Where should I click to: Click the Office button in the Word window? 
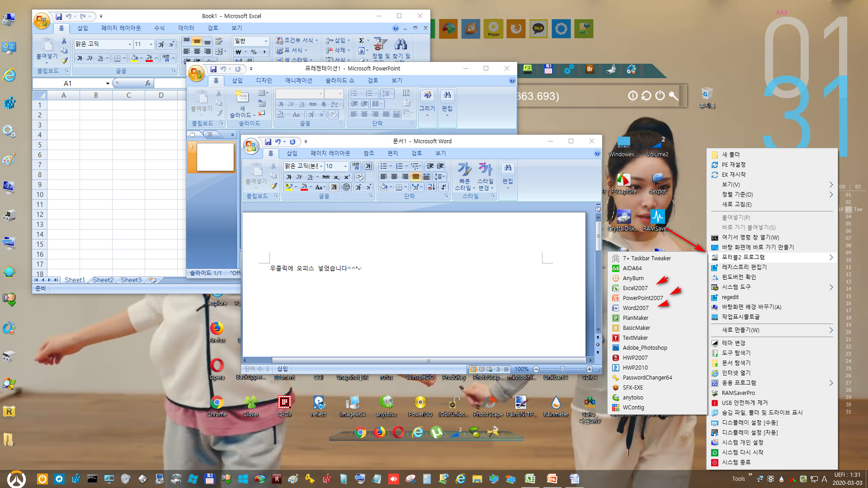(251, 146)
